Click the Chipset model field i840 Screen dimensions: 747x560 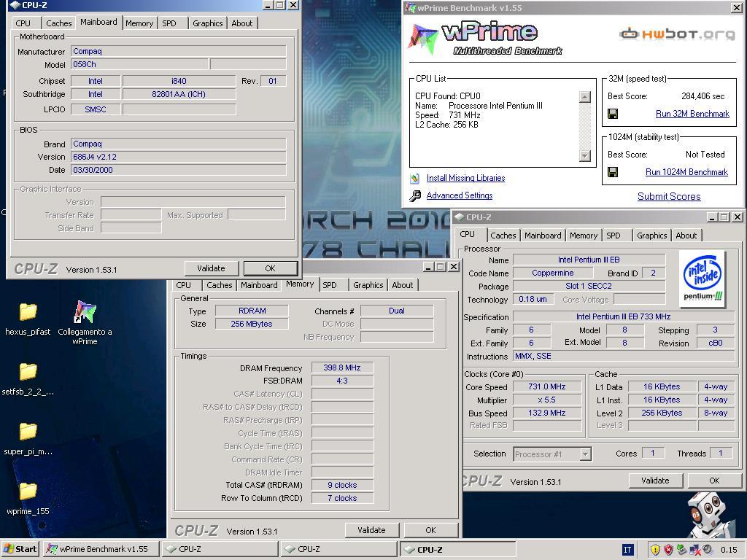[x=179, y=81]
